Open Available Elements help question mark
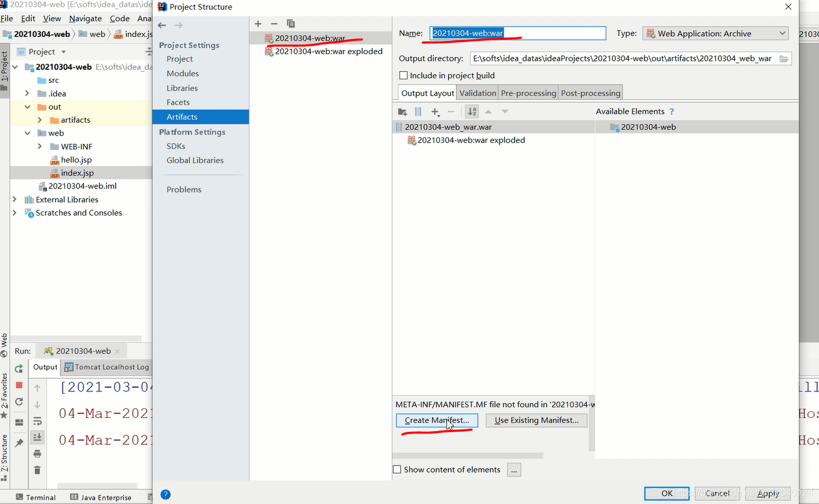The width and height of the screenshot is (819, 504). pyautogui.click(x=671, y=111)
